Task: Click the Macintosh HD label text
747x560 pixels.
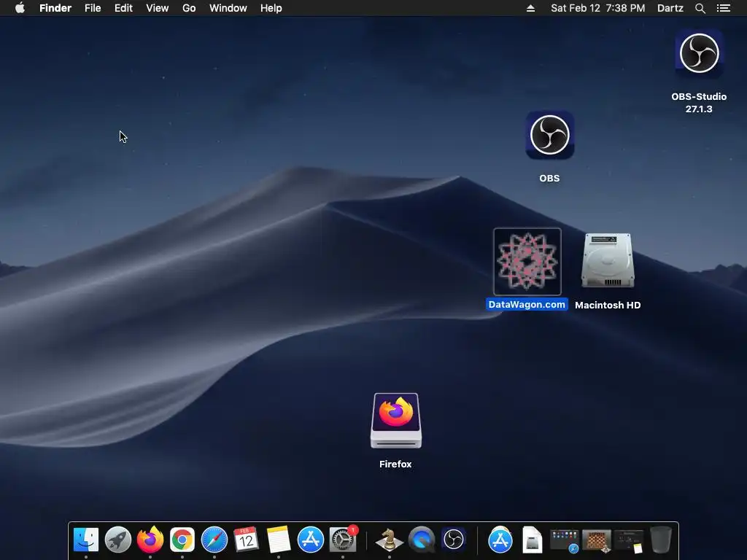Action: click(608, 306)
